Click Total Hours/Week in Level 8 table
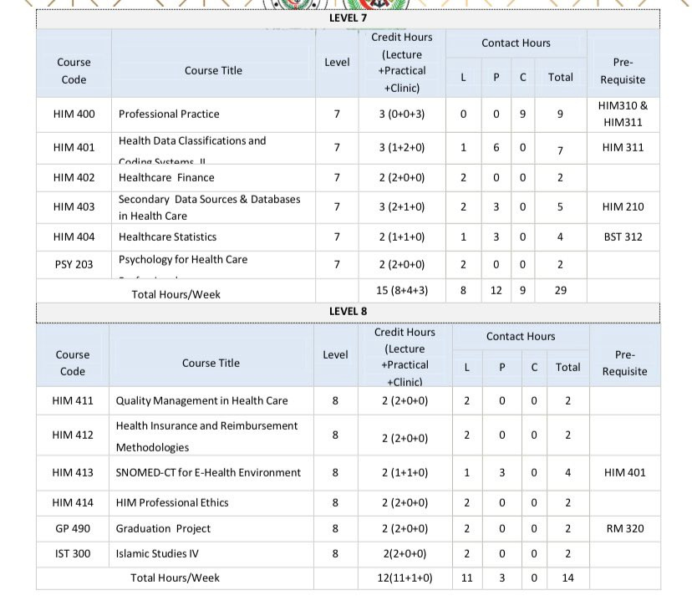This screenshot has height=616, width=692. [175, 578]
